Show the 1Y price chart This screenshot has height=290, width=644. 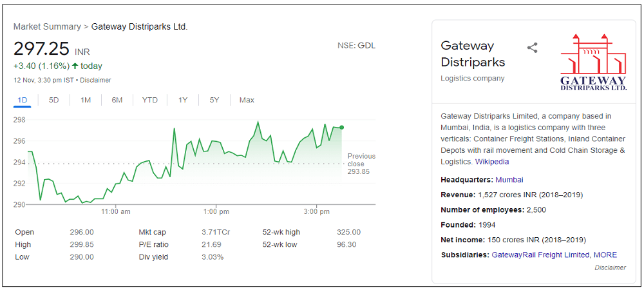click(183, 100)
